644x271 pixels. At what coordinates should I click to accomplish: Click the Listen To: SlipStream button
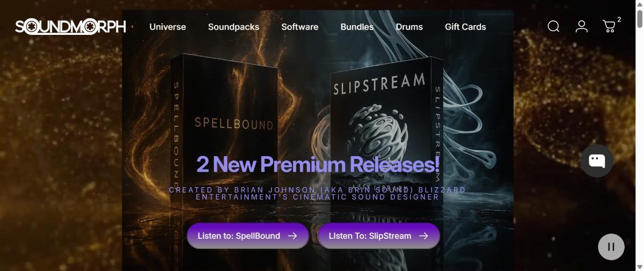click(x=379, y=236)
